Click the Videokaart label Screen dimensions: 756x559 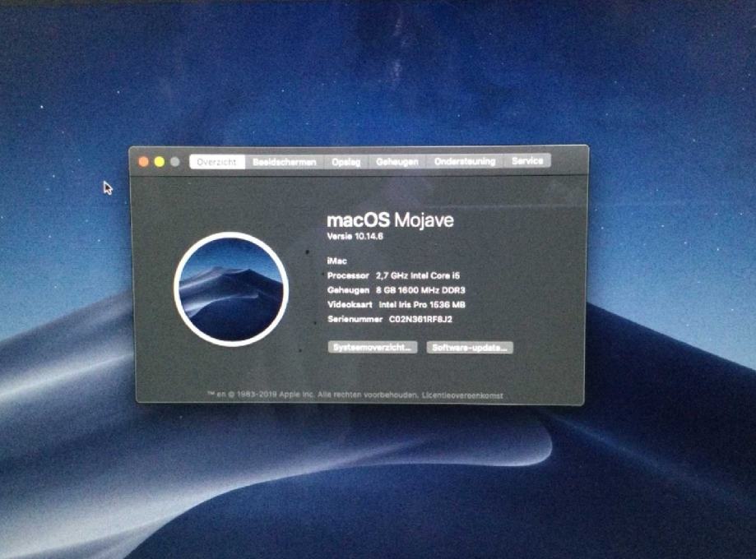pyautogui.click(x=350, y=304)
